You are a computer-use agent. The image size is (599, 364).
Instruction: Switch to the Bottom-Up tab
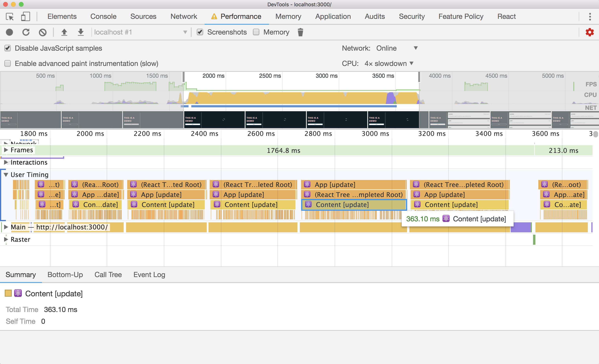(65, 275)
